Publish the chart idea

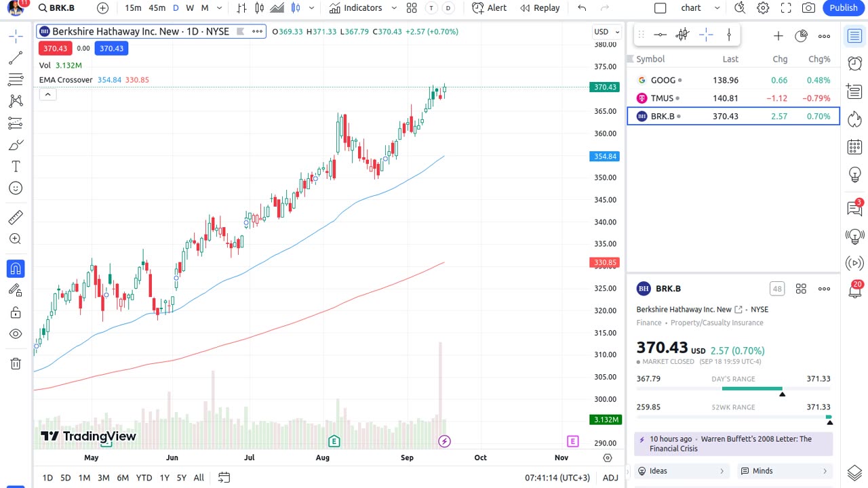(x=844, y=8)
